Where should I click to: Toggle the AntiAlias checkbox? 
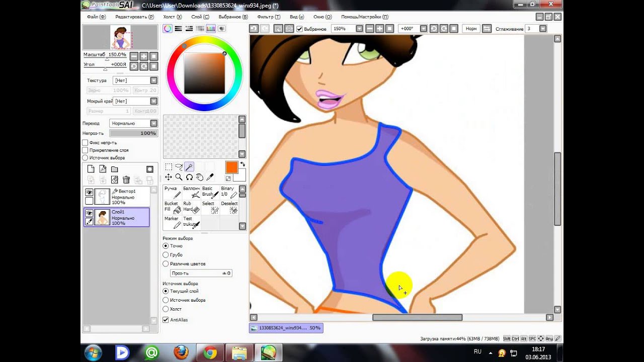pyautogui.click(x=166, y=320)
